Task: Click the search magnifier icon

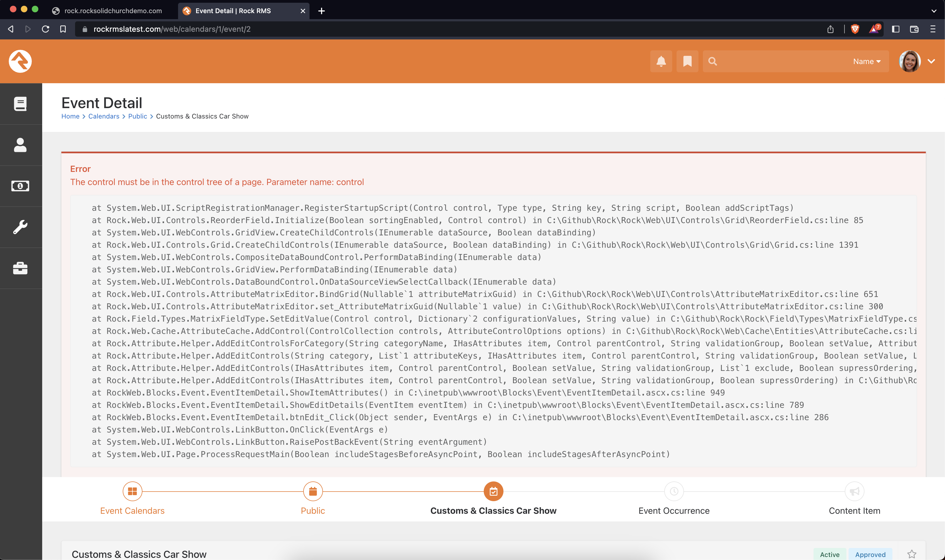Action: click(x=712, y=61)
